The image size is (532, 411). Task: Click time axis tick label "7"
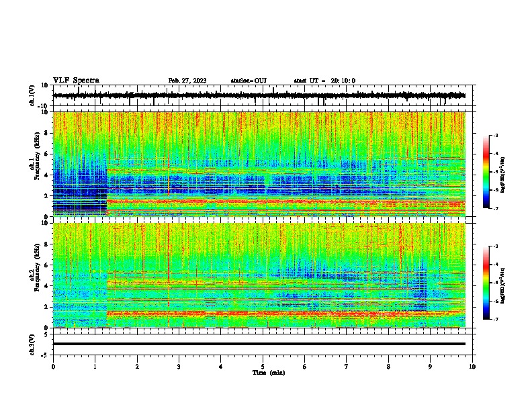tap(347, 367)
